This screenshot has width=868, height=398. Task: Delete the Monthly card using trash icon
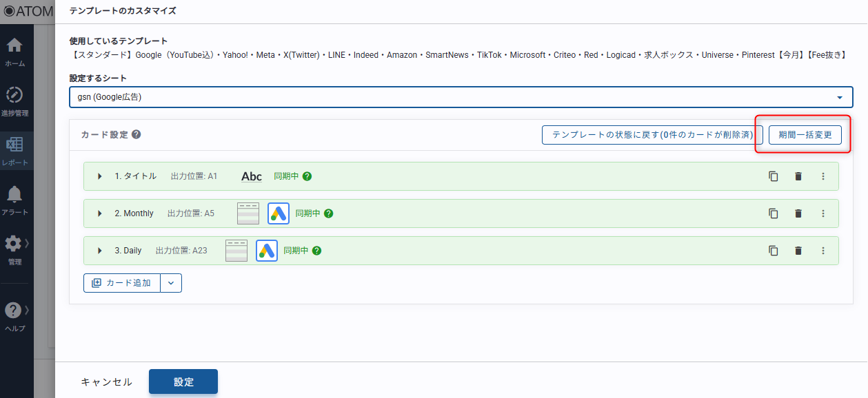coord(798,213)
